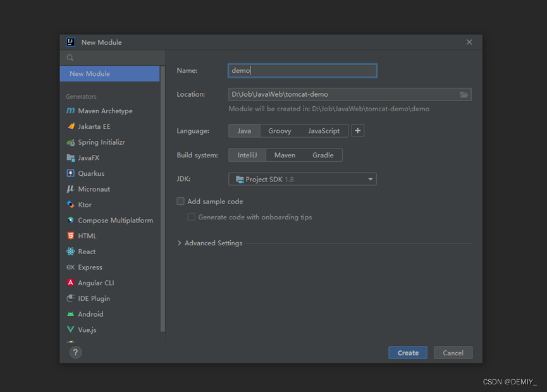
Task: Click the JavaFX folder icon
Action: [x=71, y=157]
